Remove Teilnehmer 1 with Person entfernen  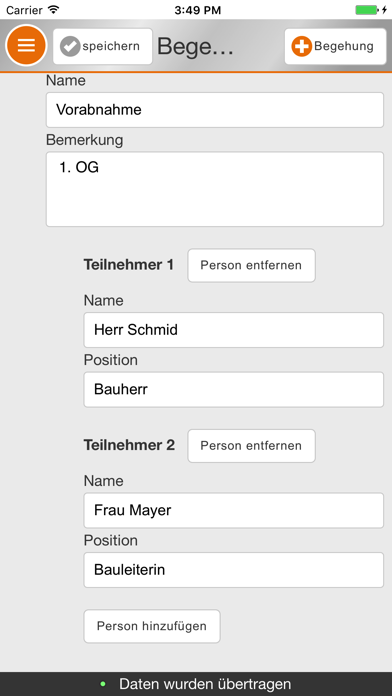(251, 265)
